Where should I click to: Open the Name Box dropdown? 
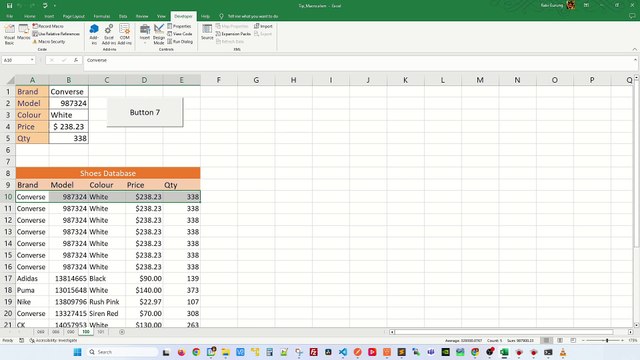(32, 60)
